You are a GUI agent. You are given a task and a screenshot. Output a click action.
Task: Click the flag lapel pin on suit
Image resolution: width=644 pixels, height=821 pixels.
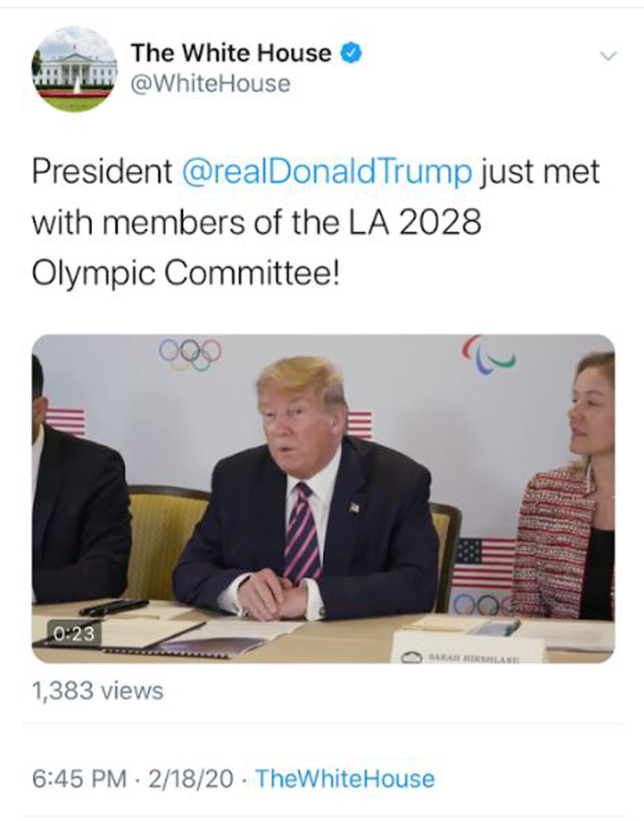tap(354, 507)
